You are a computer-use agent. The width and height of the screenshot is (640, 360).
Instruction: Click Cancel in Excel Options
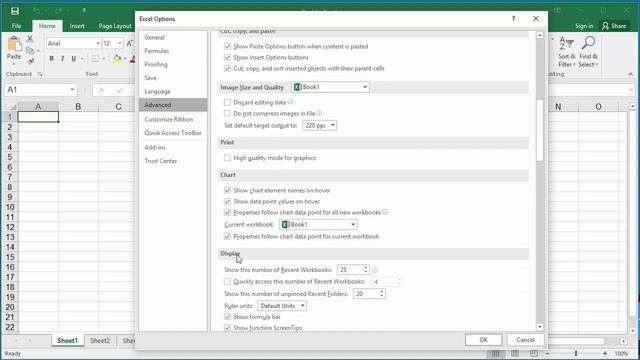tap(525, 340)
